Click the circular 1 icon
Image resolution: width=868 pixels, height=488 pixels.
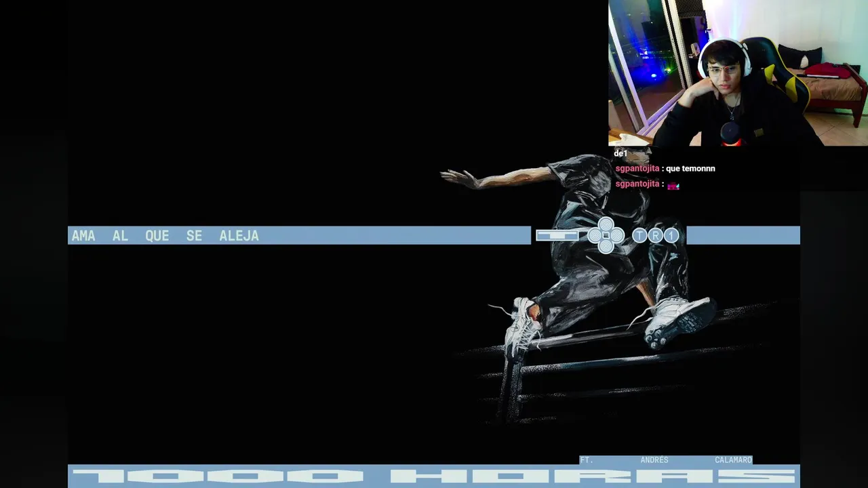[x=671, y=235]
